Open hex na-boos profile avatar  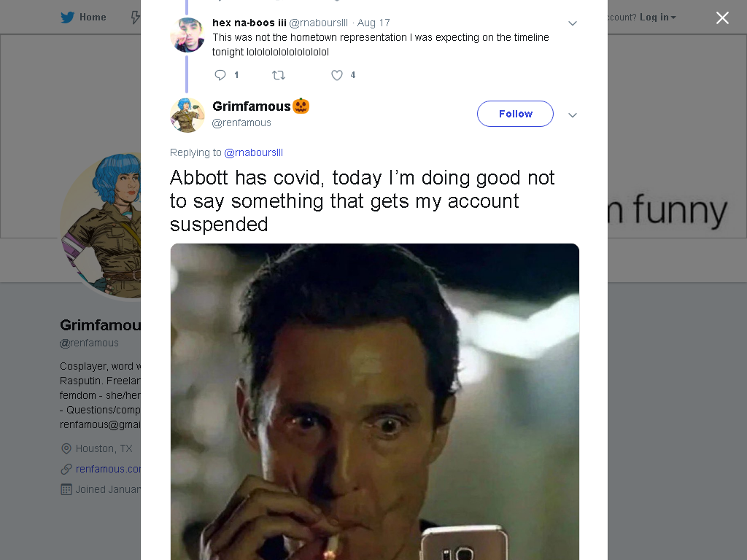(187, 35)
